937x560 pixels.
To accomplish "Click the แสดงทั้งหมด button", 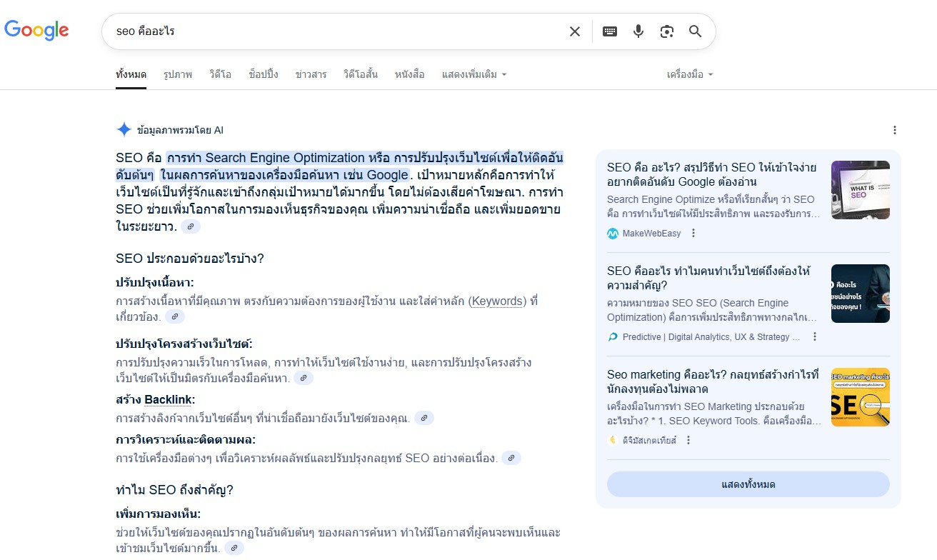I will click(748, 484).
